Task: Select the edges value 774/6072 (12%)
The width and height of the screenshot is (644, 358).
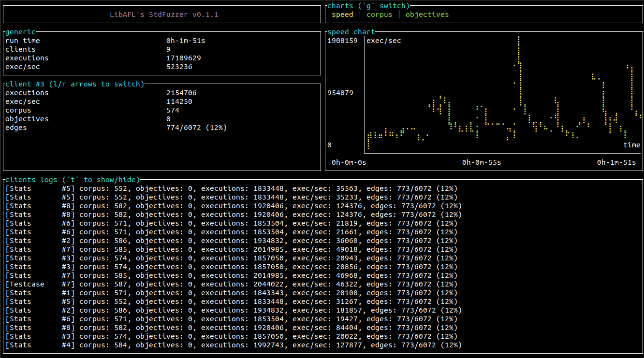Action: tap(196, 128)
